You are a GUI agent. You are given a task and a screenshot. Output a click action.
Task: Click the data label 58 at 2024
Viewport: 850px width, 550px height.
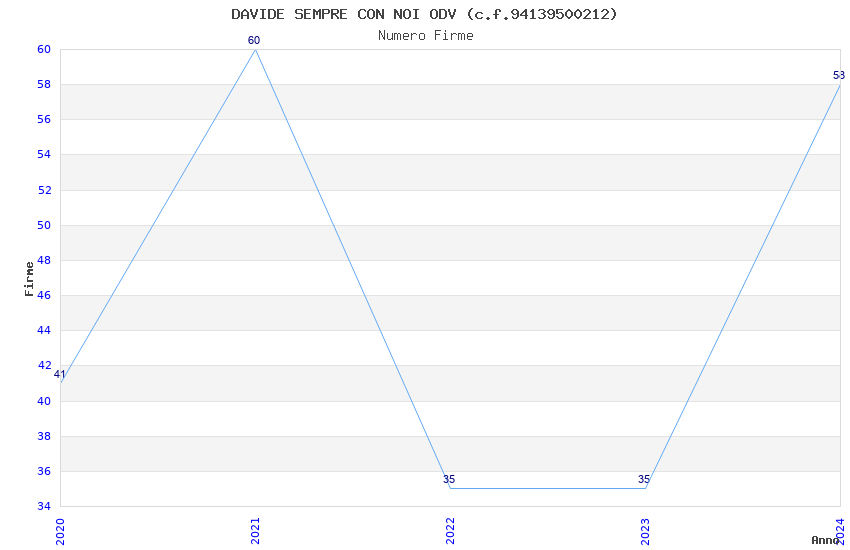tap(839, 75)
